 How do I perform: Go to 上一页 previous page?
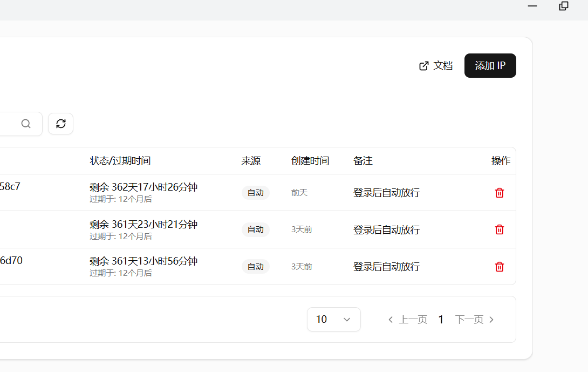408,320
